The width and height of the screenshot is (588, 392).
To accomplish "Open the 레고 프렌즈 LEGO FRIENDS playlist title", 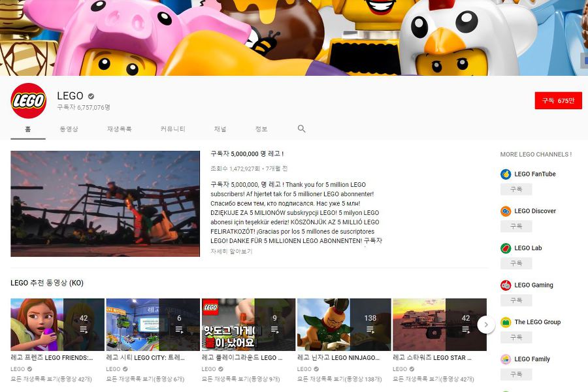I will coord(52,358).
